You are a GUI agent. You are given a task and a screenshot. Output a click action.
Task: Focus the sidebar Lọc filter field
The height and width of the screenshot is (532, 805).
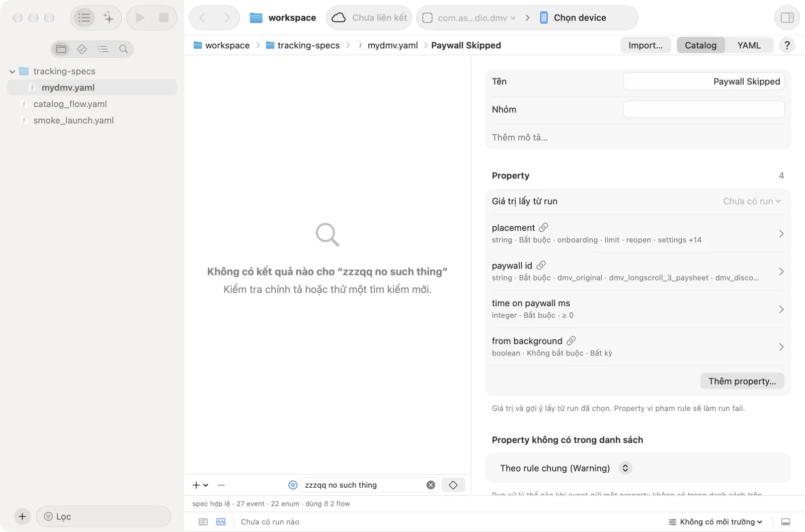point(104,516)
